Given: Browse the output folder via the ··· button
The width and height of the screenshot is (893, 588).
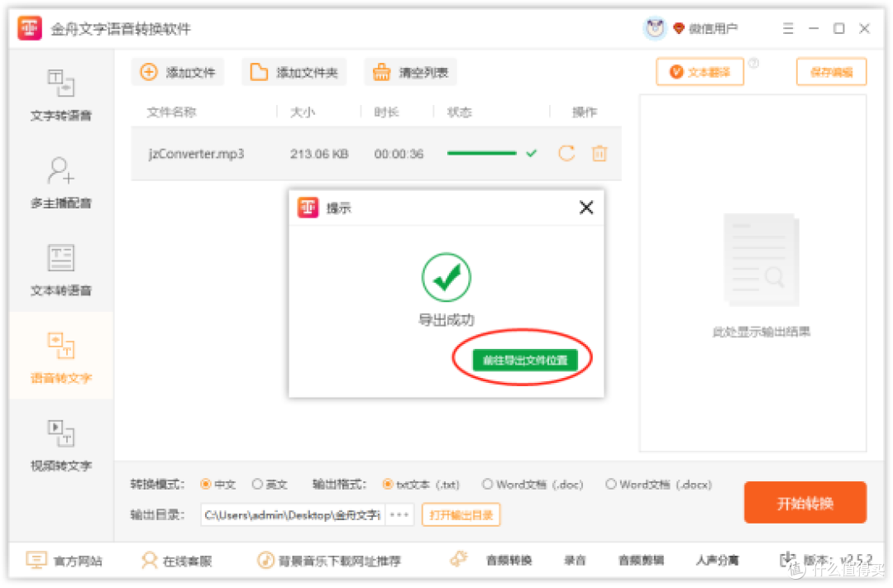Looking at the screenshot, I should click(x=399, y=515).
